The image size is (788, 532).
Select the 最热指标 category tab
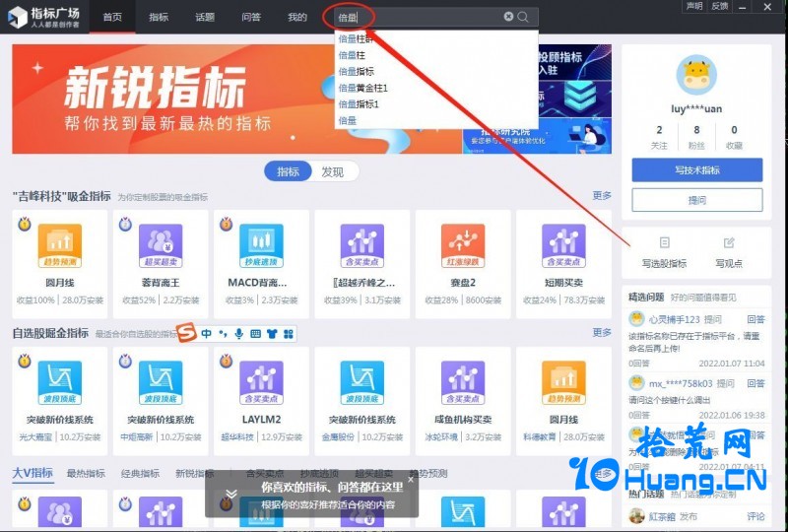tap(86, 473)
